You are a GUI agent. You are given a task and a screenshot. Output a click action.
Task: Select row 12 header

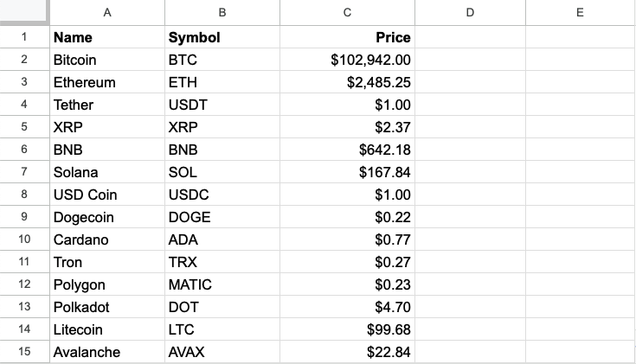click(x=24, y=284)
